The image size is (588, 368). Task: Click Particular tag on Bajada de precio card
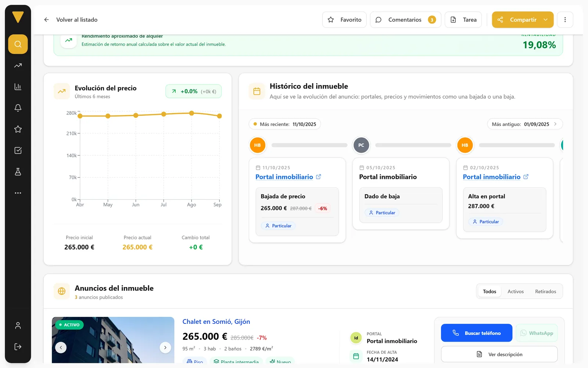pos(278,226)
